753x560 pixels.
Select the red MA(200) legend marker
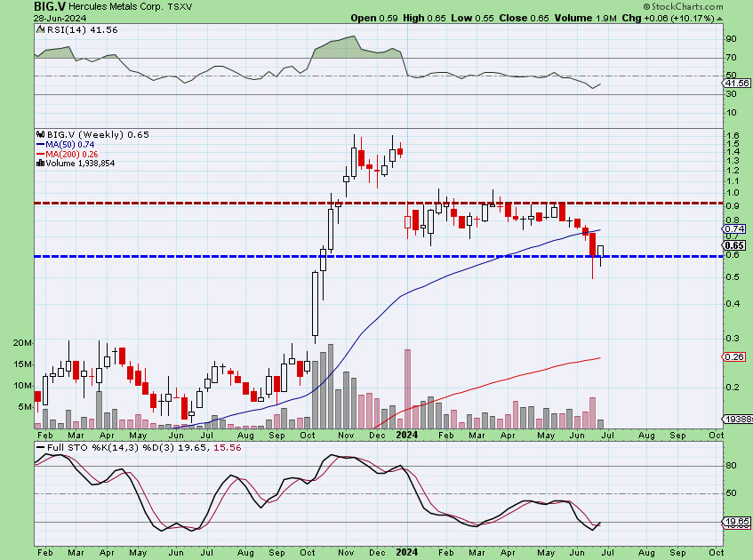[40, 154]
